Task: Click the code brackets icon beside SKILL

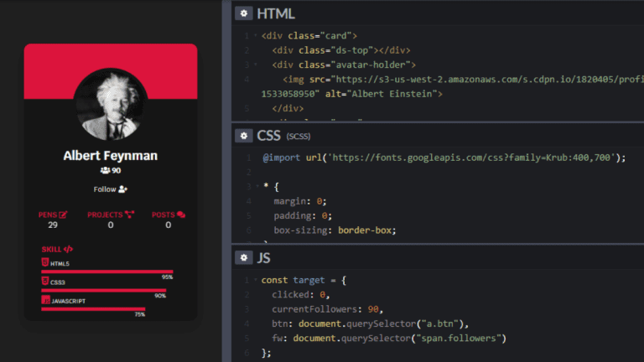Action: 68,249
